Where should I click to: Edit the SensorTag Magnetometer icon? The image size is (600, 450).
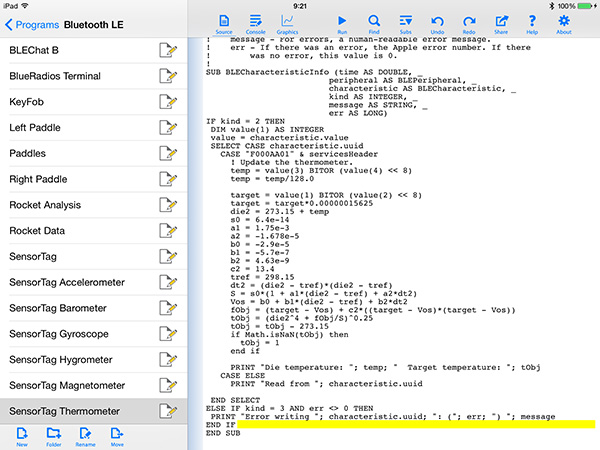coord(168,385)
